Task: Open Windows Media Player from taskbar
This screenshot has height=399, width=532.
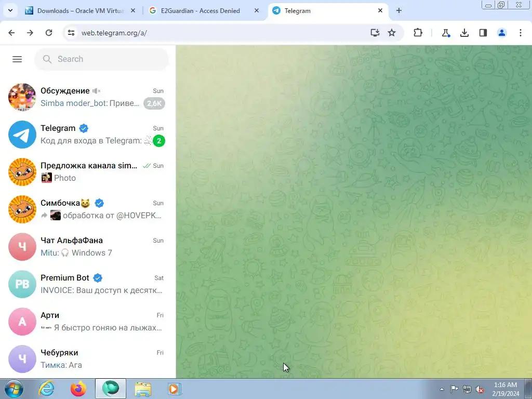Action: click(x=175, y=389)
